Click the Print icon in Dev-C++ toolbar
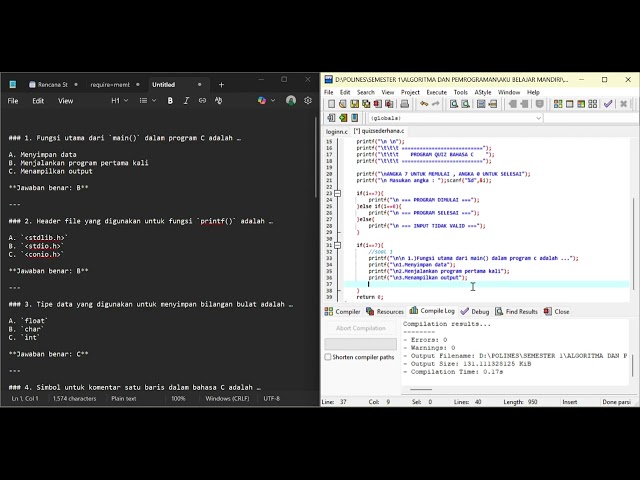Screen dimensions: 640x480 tap(404, 104)
